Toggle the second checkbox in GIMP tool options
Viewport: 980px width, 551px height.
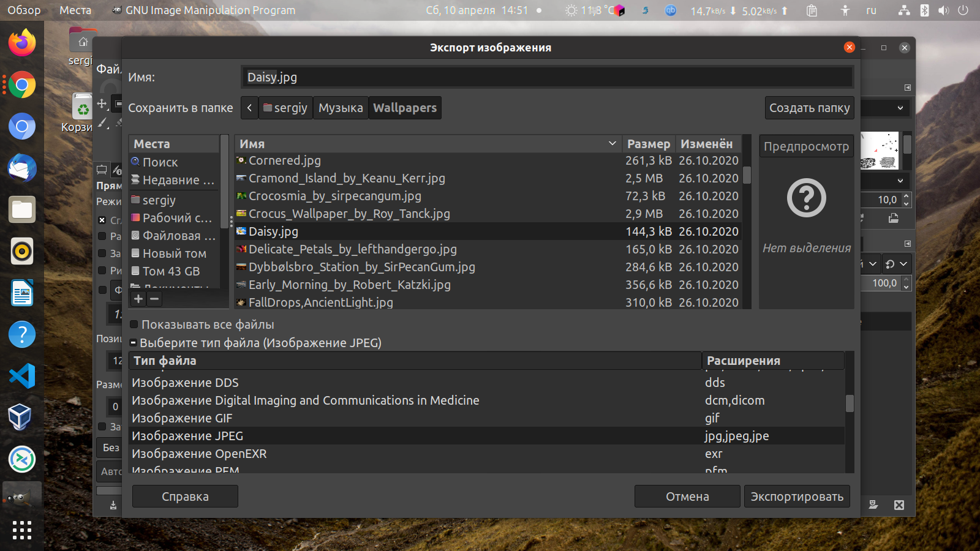click(x=102, y=236)
